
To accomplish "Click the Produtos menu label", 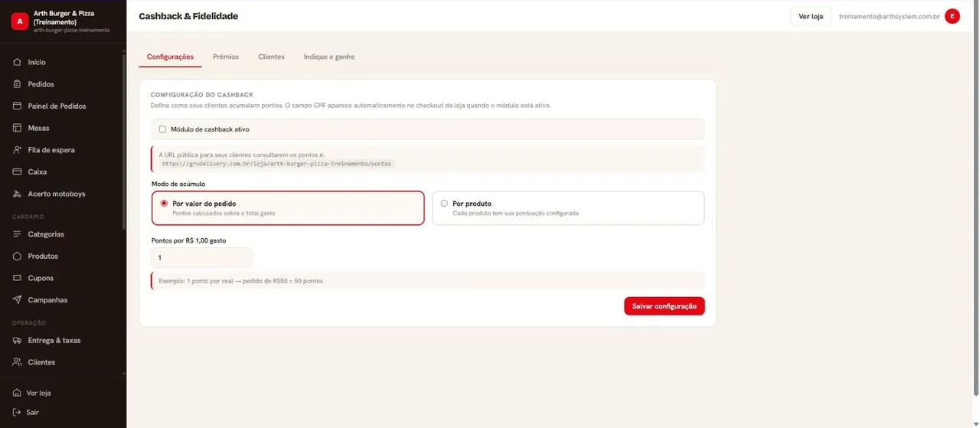I will point(43,256).
